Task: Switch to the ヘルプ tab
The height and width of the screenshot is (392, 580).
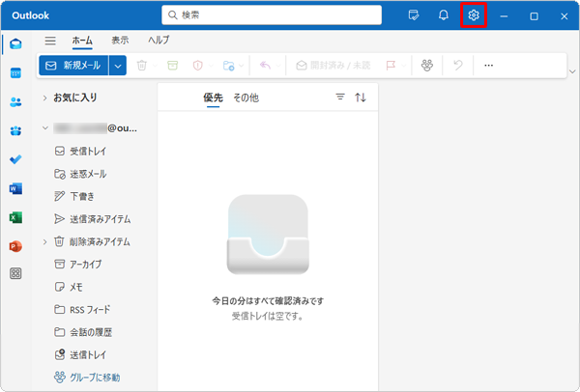Action: (x=159, y=40)
